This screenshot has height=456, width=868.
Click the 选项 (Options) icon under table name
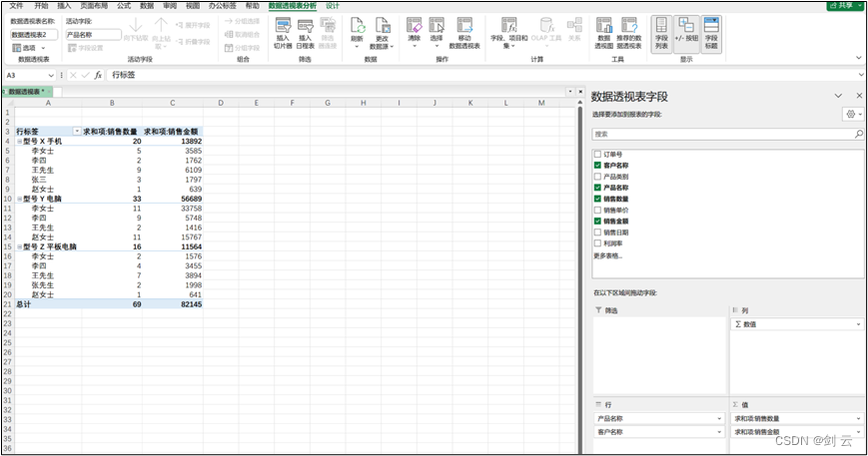click(x=17, y=48)
